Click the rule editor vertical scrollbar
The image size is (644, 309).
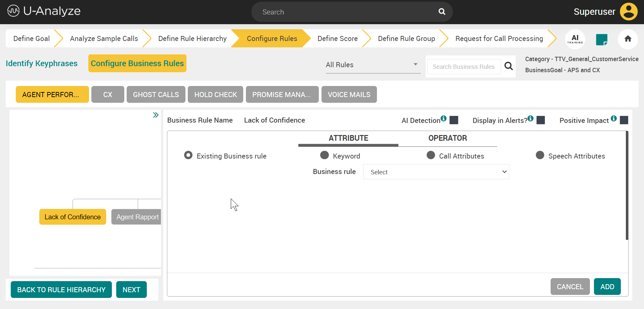pos(627,185)
